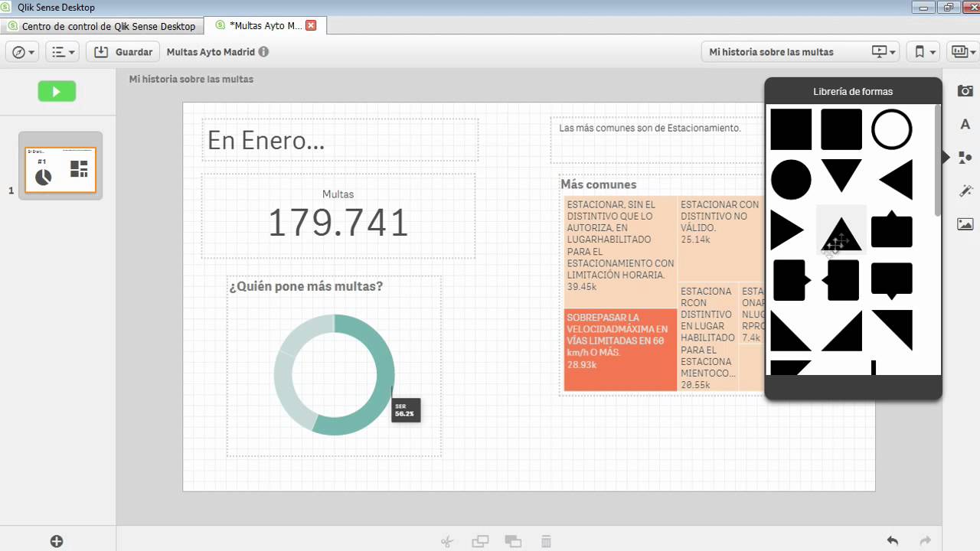The image size is (980, 551).
Task: Click the shapes library scrollbar
Action: point(937,159)
